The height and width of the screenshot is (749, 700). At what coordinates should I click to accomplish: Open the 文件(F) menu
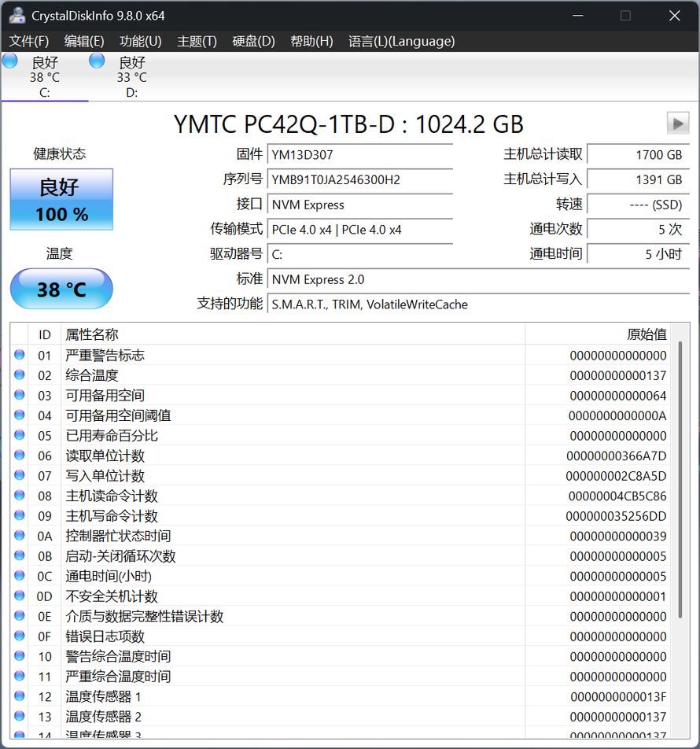tap(28, 42)
